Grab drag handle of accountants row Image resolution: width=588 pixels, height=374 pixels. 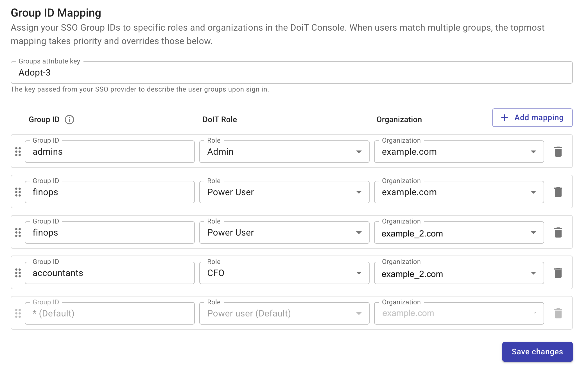pyautogui.click(x=18, y=273)
